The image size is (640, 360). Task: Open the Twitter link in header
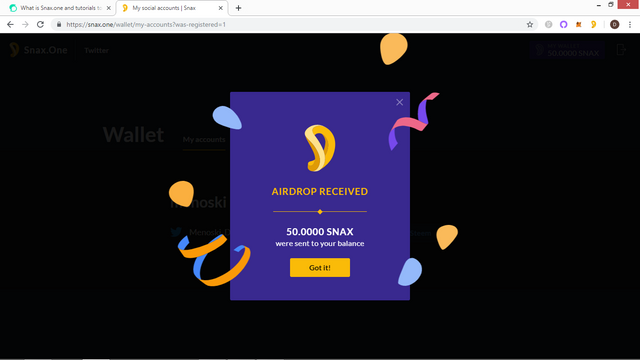[x=96, y=51]
